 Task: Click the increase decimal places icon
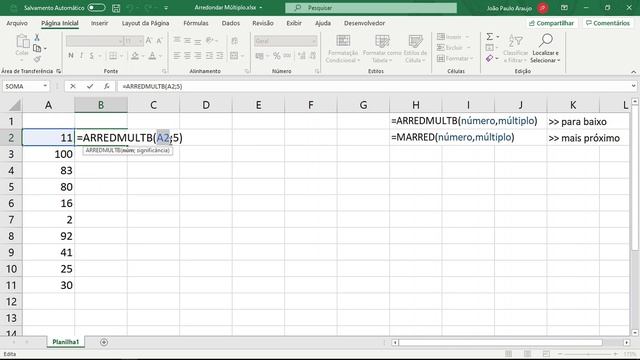coord(302,56)
